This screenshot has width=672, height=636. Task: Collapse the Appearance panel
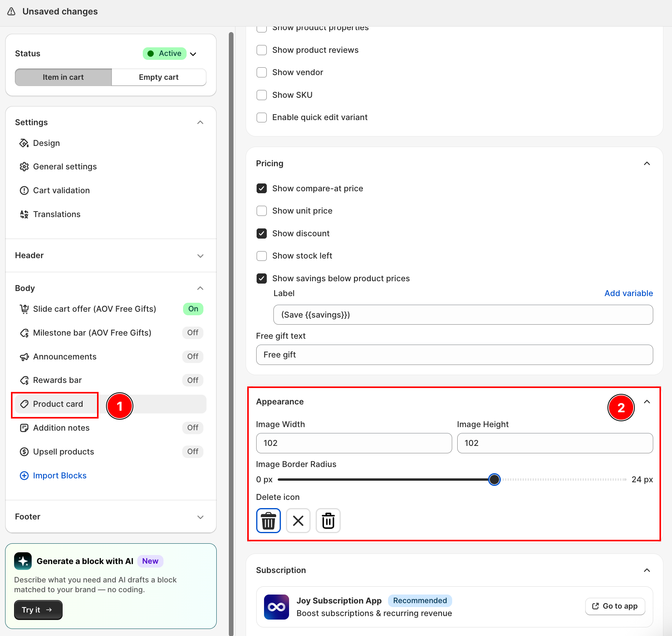(x=647, y=402)
